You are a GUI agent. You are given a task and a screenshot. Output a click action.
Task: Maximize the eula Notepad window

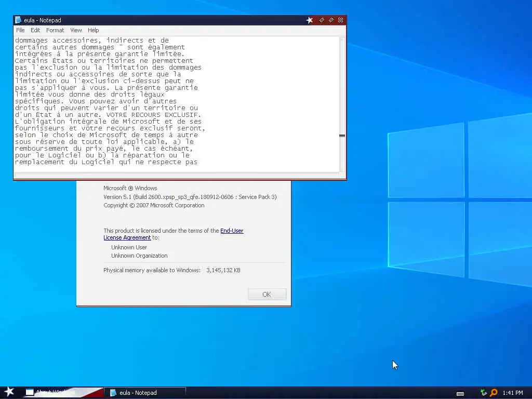click(x=331, y=20)
